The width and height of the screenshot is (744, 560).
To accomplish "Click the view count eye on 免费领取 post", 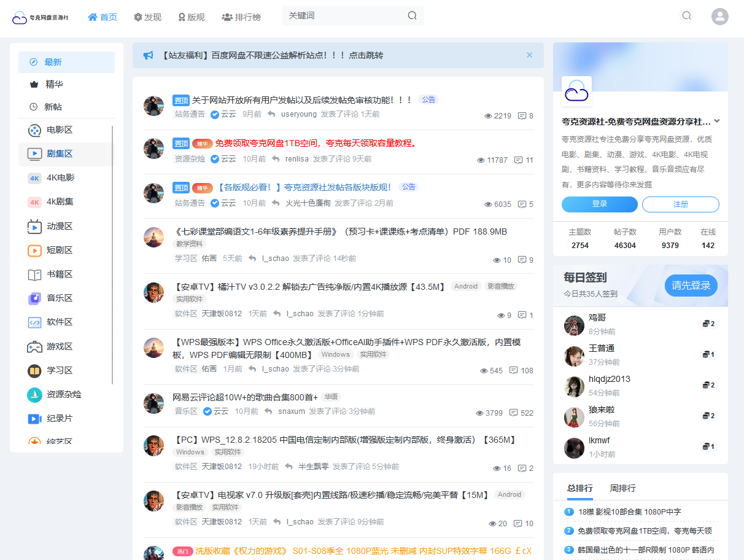I will 481,160.
